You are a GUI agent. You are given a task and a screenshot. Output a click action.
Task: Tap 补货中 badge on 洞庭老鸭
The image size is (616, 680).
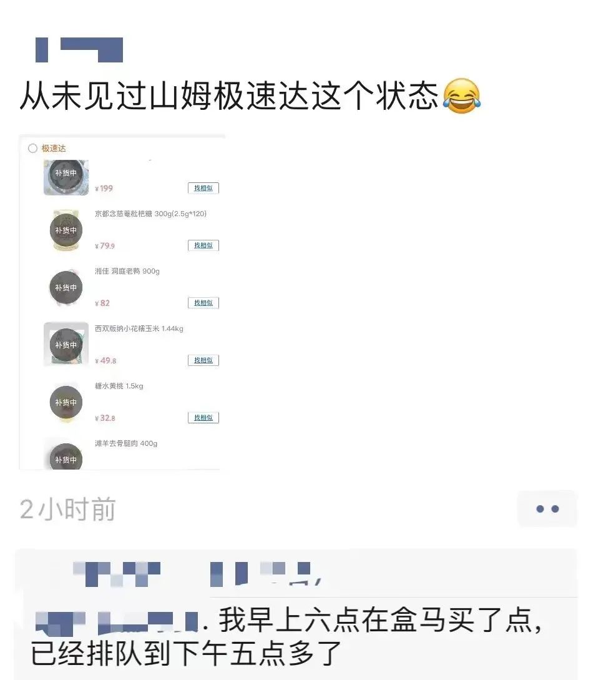tap(66, 287)
